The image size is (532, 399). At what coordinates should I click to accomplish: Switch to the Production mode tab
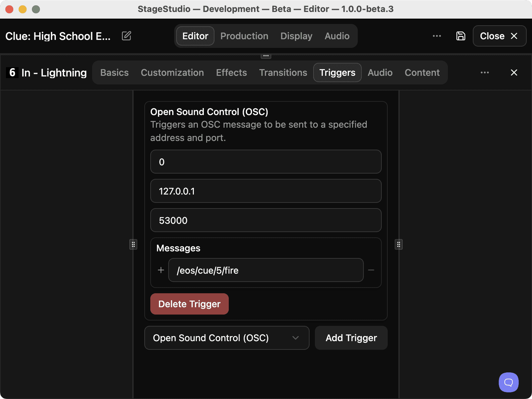point(244,36)
